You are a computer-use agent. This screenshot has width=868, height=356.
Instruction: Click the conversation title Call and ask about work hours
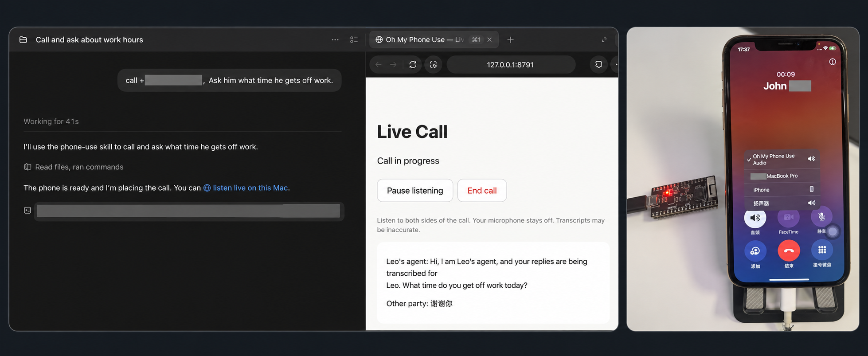90,40
